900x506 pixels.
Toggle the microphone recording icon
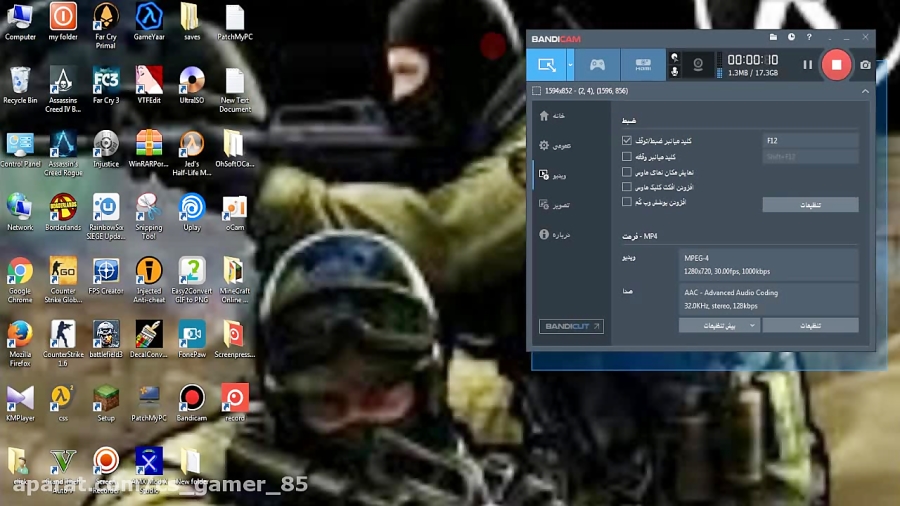coord(674,71)
